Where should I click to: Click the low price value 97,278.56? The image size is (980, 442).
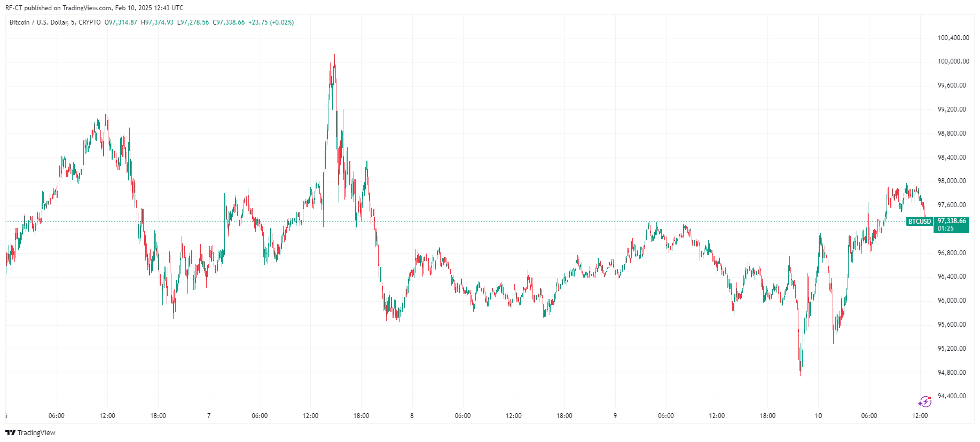(194, 22)
